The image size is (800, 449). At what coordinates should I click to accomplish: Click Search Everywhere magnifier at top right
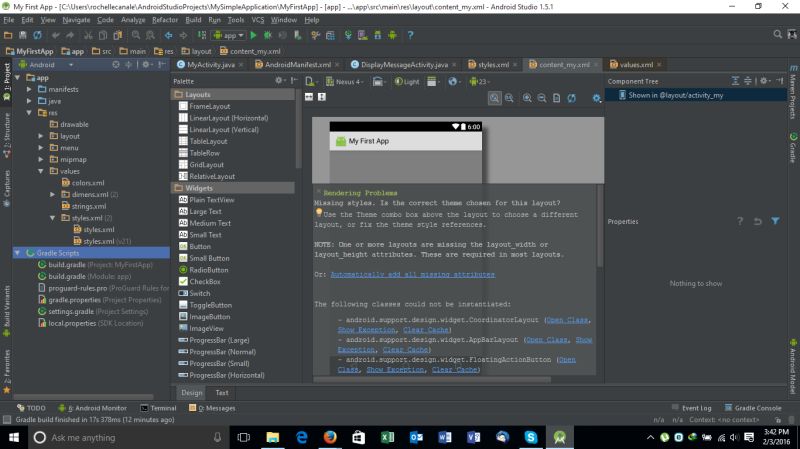[x=778, y=34]
